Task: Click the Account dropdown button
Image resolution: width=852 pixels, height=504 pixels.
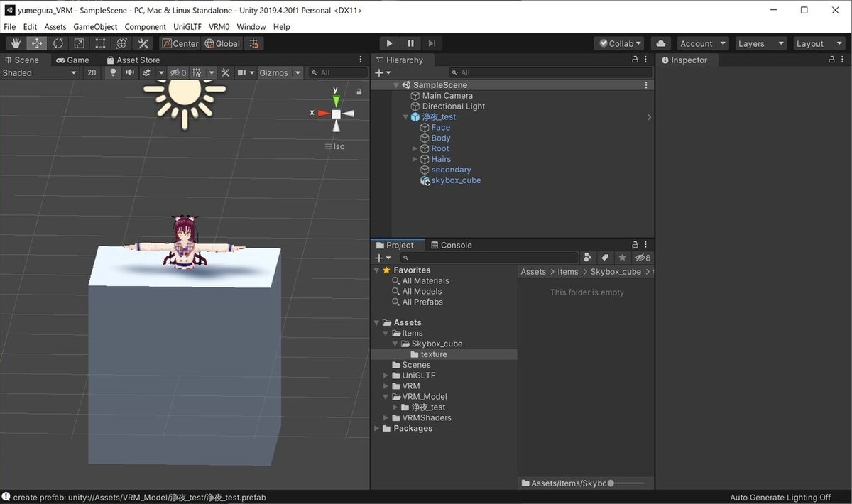Action: tap(702, 43)
